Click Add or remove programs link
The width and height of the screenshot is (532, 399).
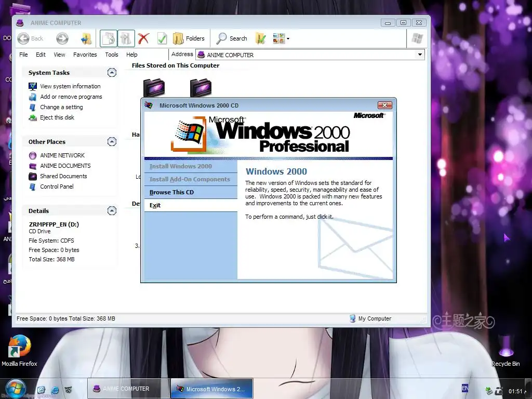point(71,97)
